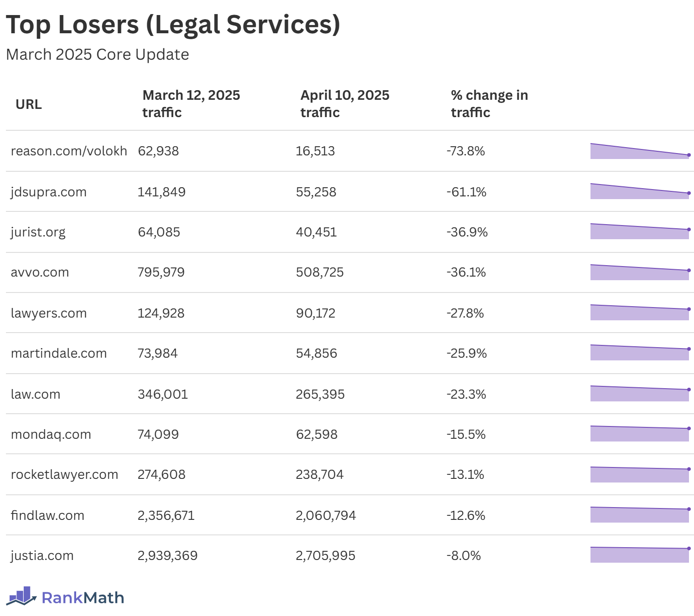Click the avvo.com sparkline chart
This screenshot has width=694, height=616.
pos(640,272)
